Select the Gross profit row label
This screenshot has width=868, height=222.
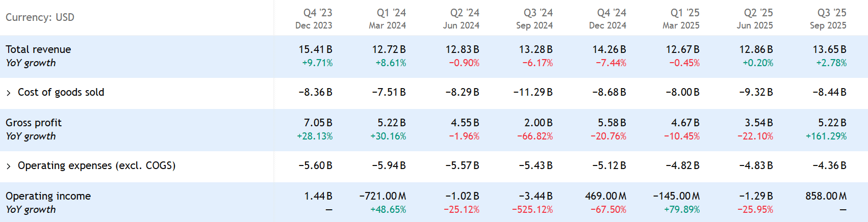click(x=34, y=123)
